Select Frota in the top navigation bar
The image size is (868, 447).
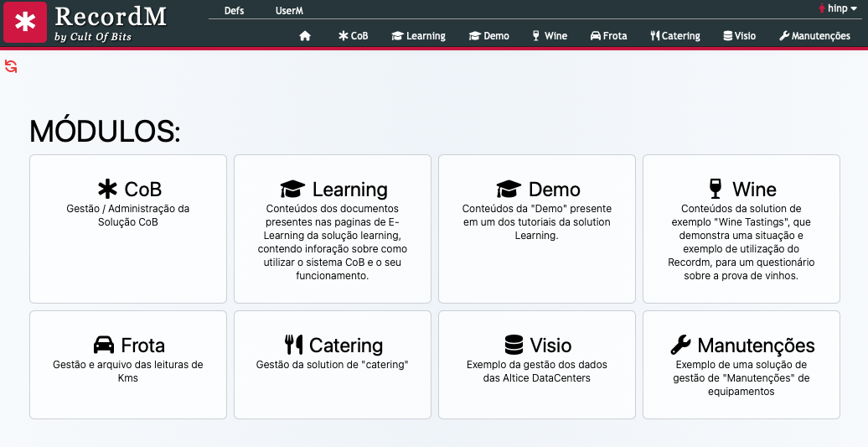pyautogui.click(x=608, y=36)
